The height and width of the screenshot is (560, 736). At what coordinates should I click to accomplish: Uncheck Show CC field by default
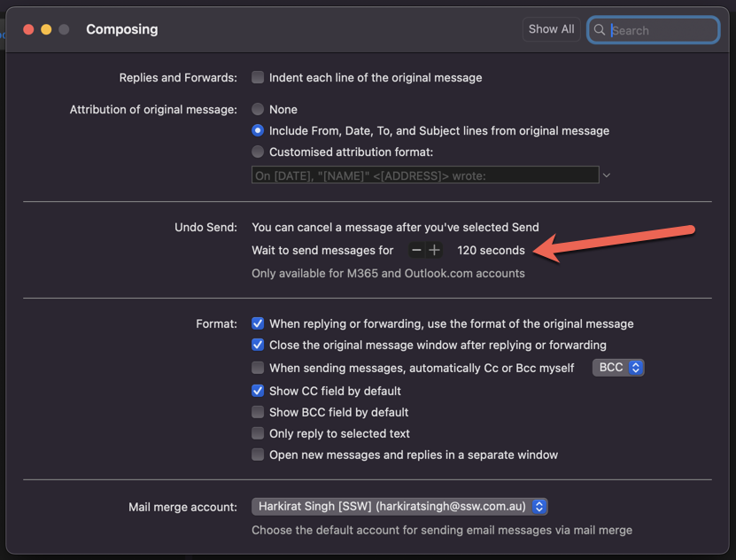pyautogui.click(x=258, y=391)
